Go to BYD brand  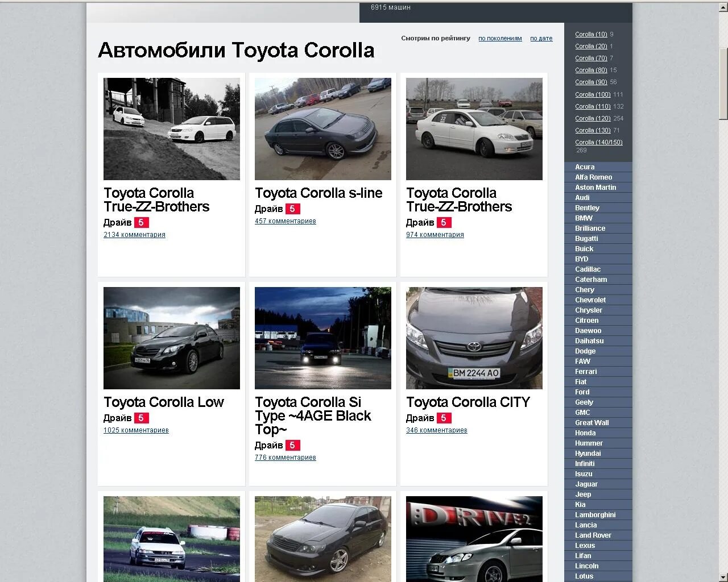pyautogui.click(x=581, y=259)
